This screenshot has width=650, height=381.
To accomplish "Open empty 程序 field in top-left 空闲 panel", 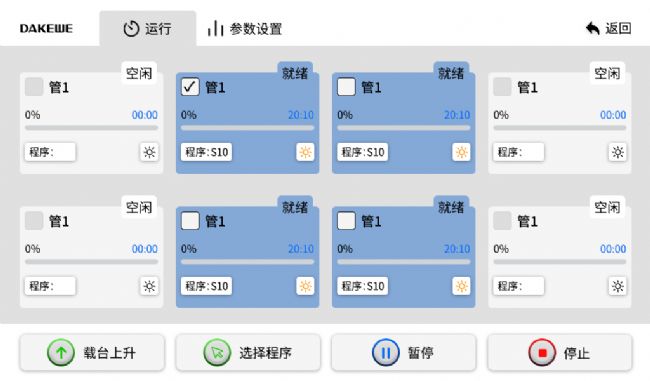I will click(50, 152).
